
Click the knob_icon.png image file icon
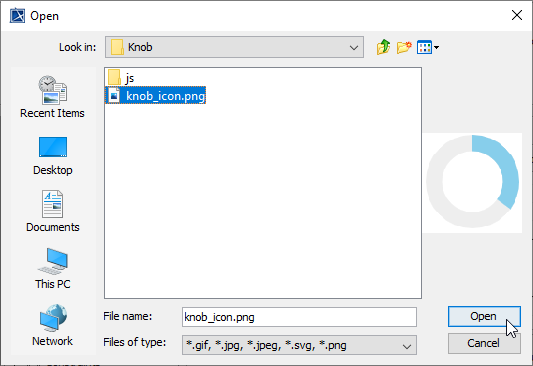click(x=114, y=96)
